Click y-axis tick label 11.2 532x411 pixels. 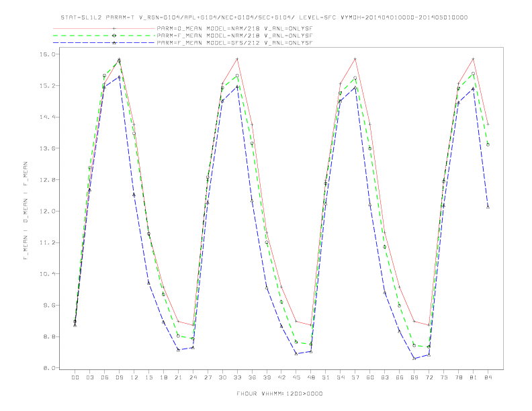[47, 242]
